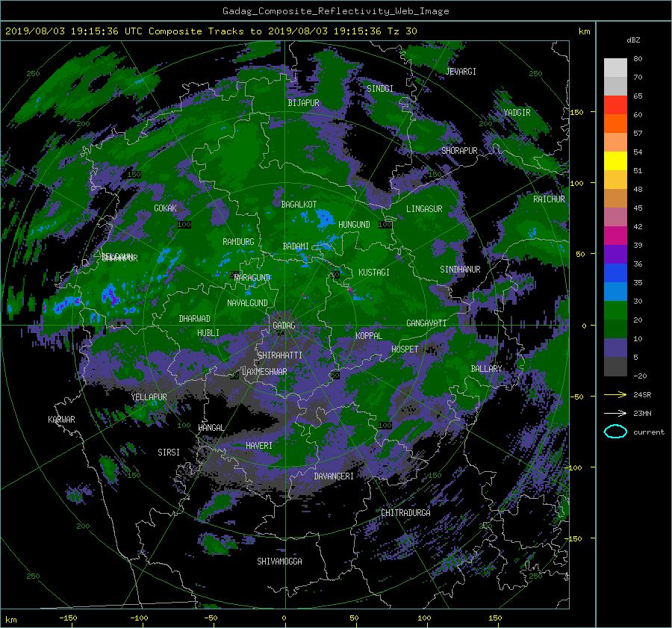Click the NAVALGUND city label
672x628 pixels.
coord(247,303)
